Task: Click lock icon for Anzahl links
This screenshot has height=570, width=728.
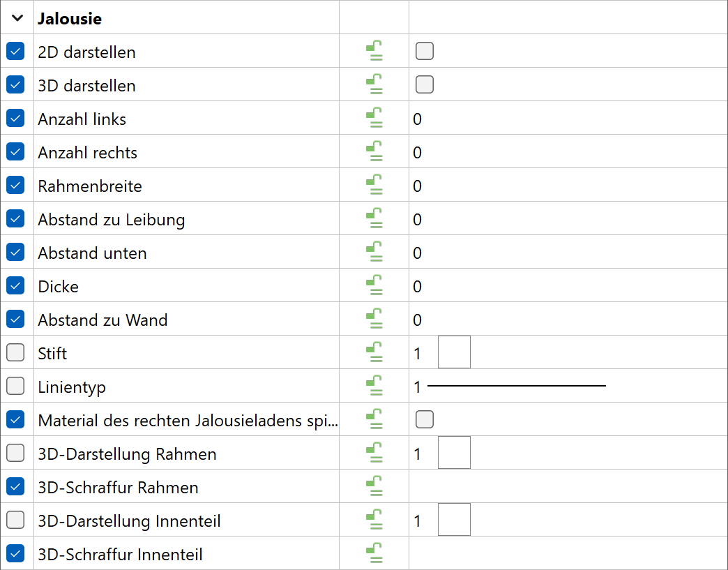Action: (x=374, y=118)
